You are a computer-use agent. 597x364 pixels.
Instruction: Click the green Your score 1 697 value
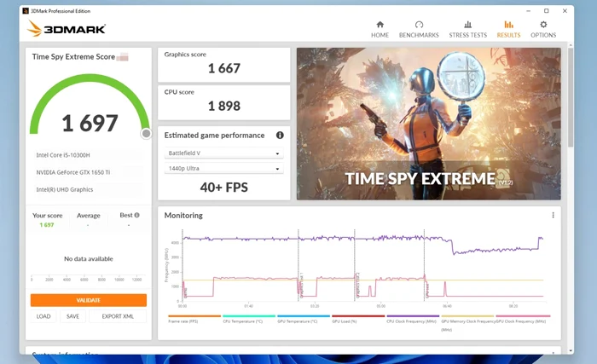[47, 225]
